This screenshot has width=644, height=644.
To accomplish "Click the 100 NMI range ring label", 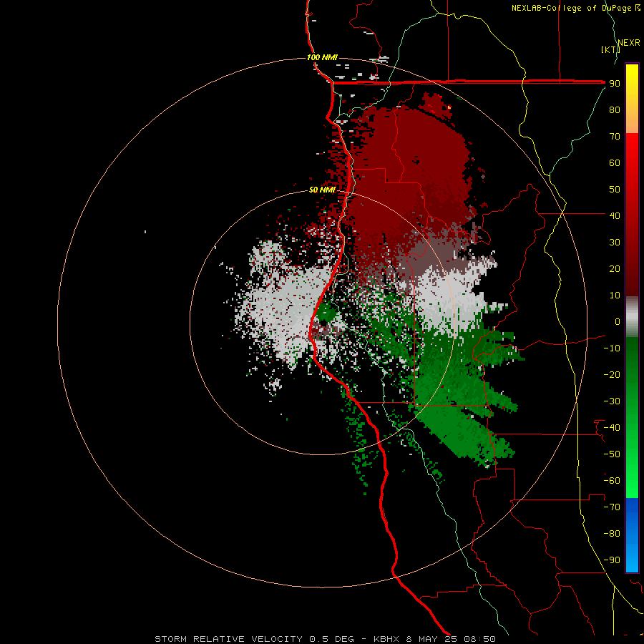I will 322,57.
